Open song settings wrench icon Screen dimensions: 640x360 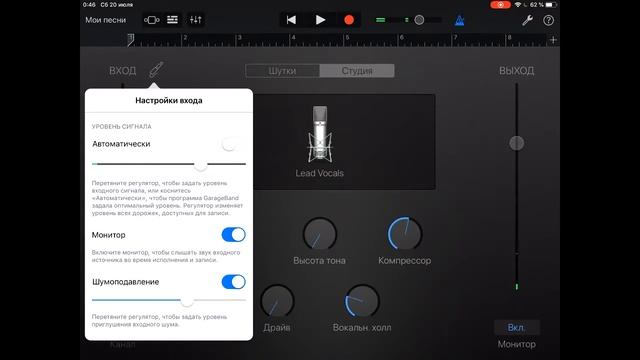tap(527, 20)
